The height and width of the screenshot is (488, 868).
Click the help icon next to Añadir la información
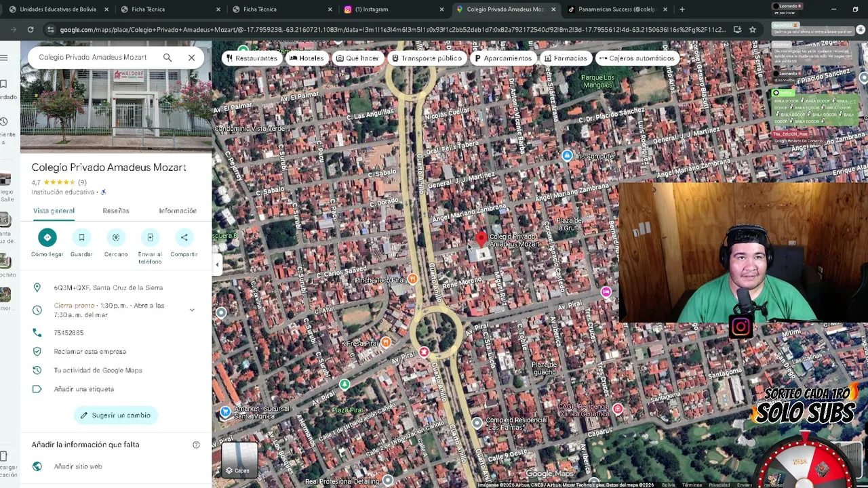pyautogui.click(x=196, y=445)
